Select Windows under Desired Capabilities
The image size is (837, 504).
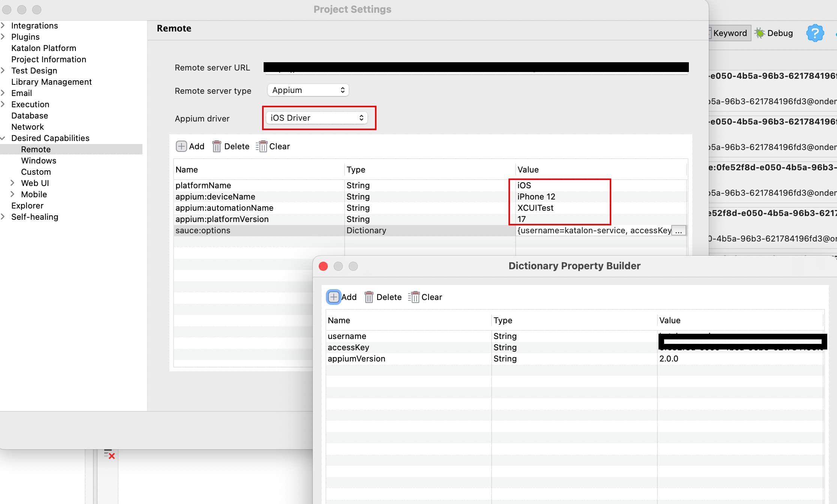pyautogui.click(x=39, y=160)
